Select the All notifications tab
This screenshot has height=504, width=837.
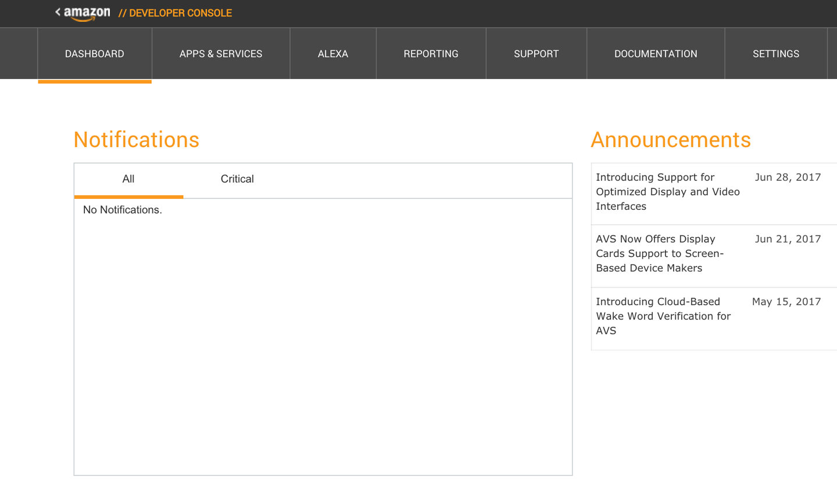tap(128, 179)
